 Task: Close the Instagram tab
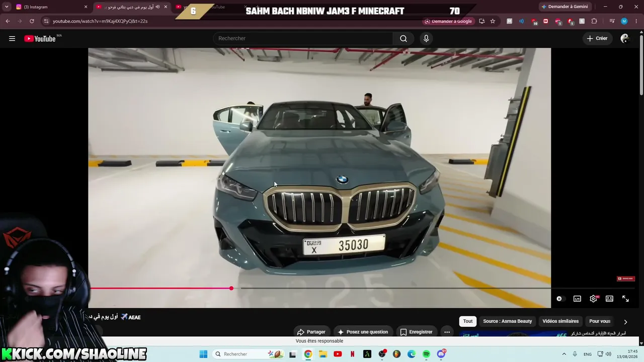pyautogui.click(x=86, y=7)
